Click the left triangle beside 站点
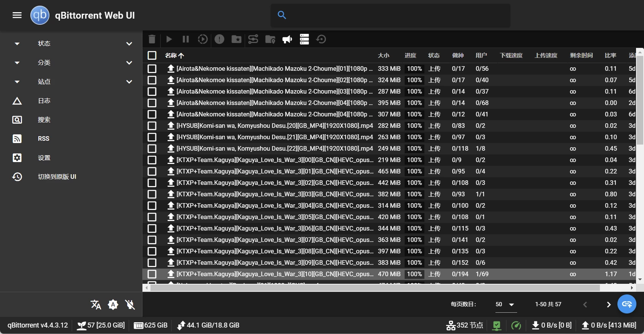 [x=17, y=82]
